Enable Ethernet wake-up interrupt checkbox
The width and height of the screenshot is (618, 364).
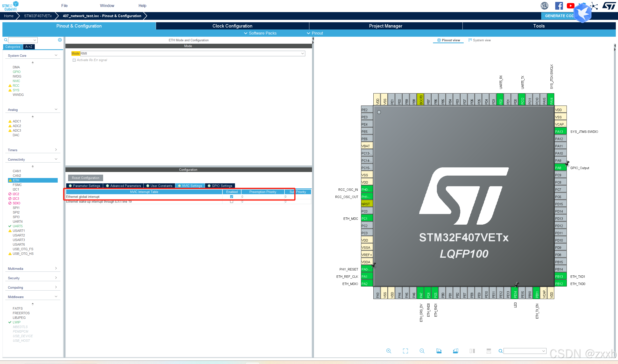232,202
